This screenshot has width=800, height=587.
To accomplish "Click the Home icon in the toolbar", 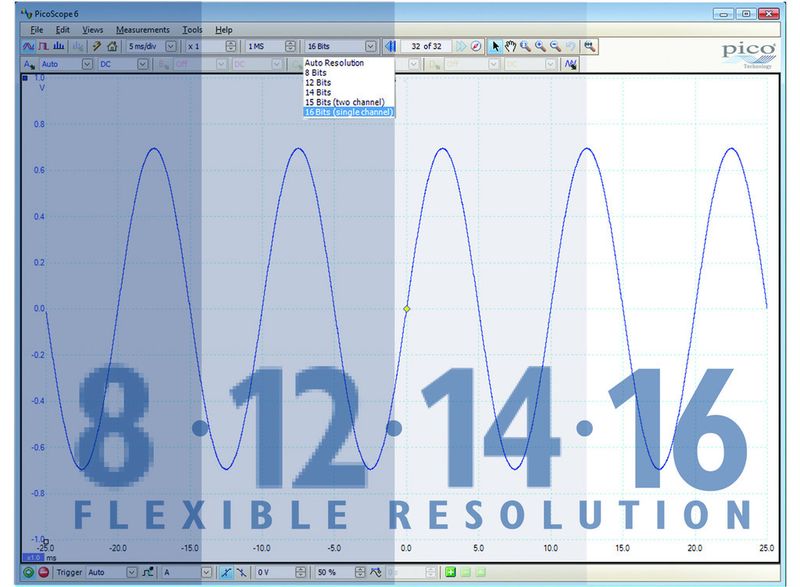I will tap(112, 46).
